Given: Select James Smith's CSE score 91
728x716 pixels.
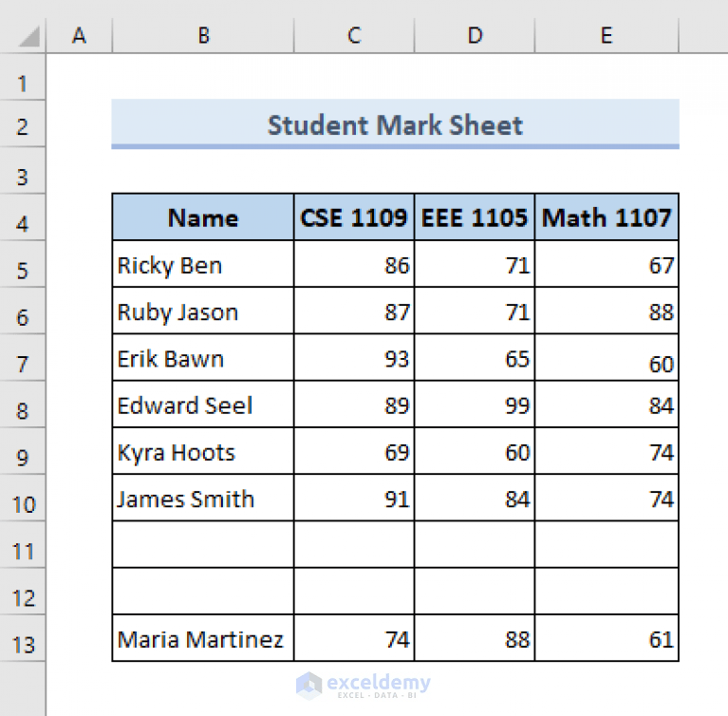Looking at the screenshot, I should tap(354, 498).
